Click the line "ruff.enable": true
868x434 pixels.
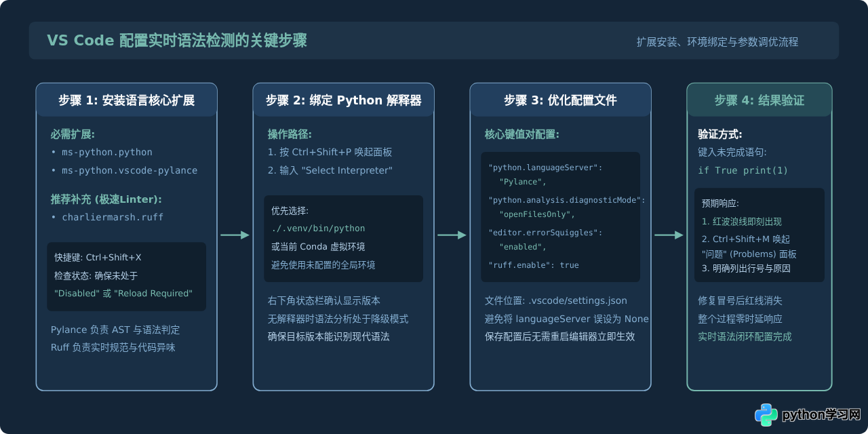(534, 265)
